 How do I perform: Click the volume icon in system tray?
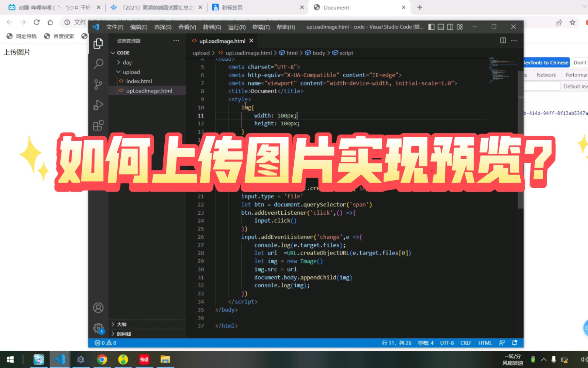(x=584, y=359)
